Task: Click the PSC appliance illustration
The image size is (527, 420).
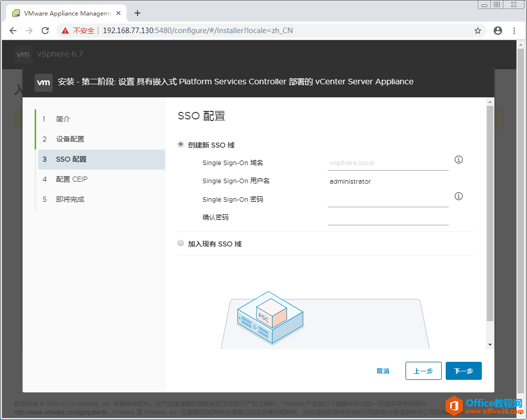Action: [x=270, y=318]
